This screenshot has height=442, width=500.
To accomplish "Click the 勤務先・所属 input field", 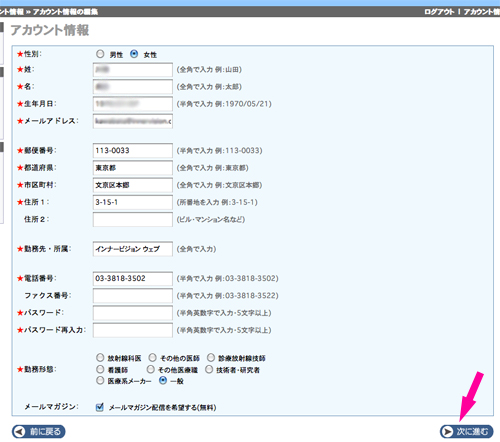I will (133, 249).
